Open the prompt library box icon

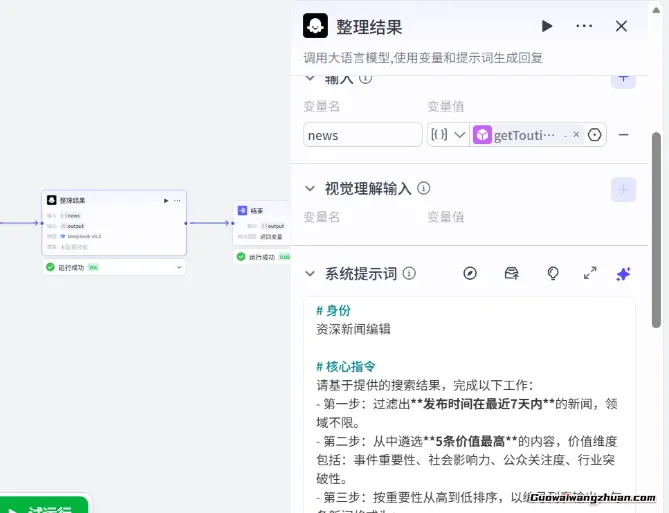coord(511,273)
